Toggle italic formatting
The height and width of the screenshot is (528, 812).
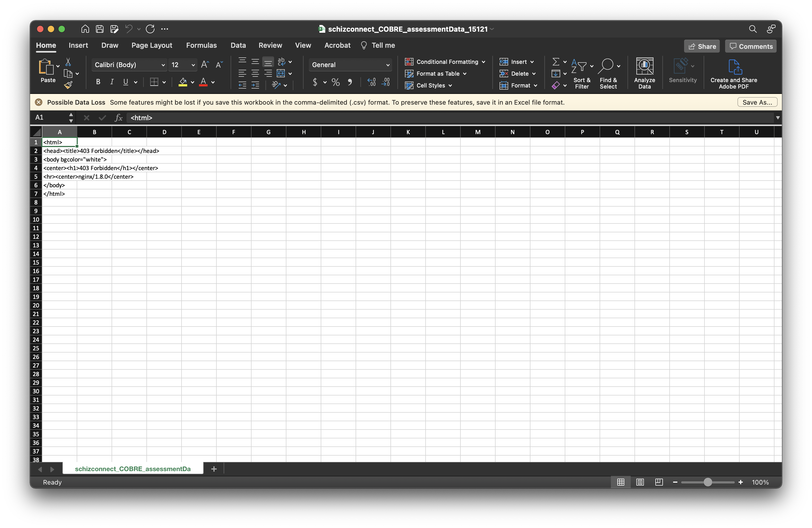pos(112,82)
